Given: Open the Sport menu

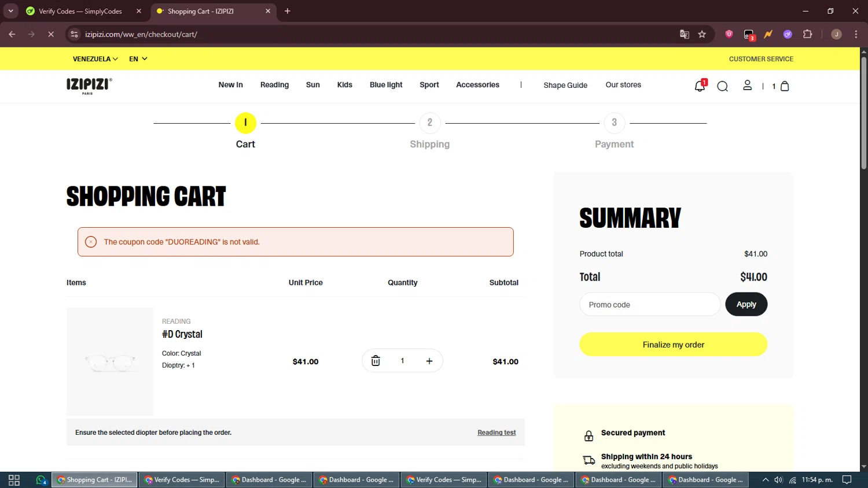Looking at the screenshot, I should coord(429,85).
